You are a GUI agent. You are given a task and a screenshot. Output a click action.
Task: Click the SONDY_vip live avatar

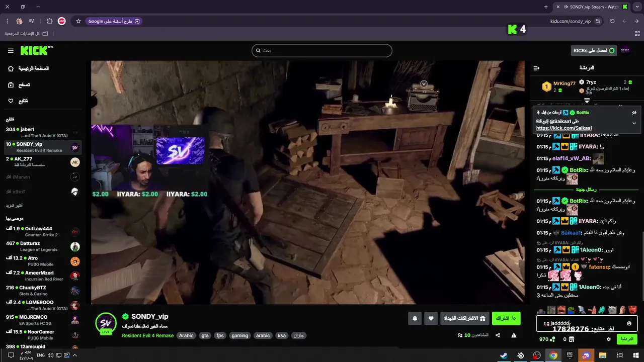[x=106, y=324]
